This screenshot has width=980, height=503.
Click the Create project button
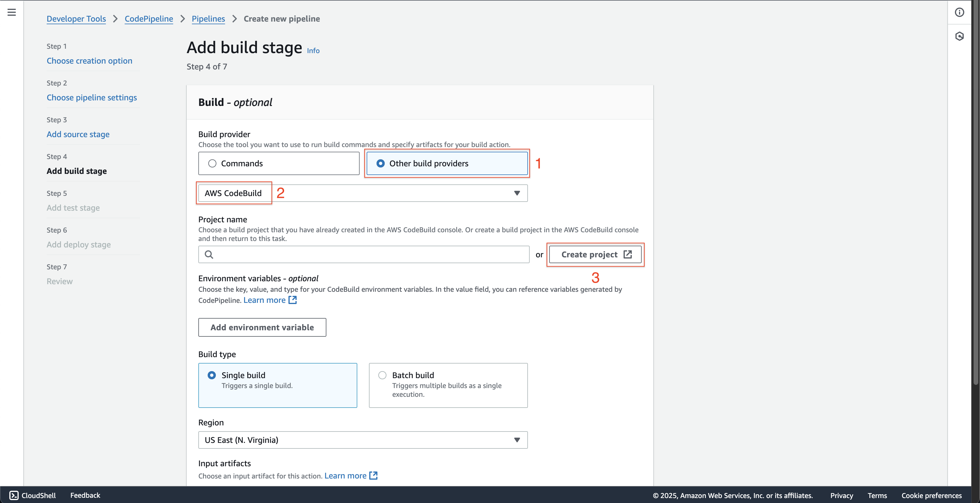[x=595, y=254]
